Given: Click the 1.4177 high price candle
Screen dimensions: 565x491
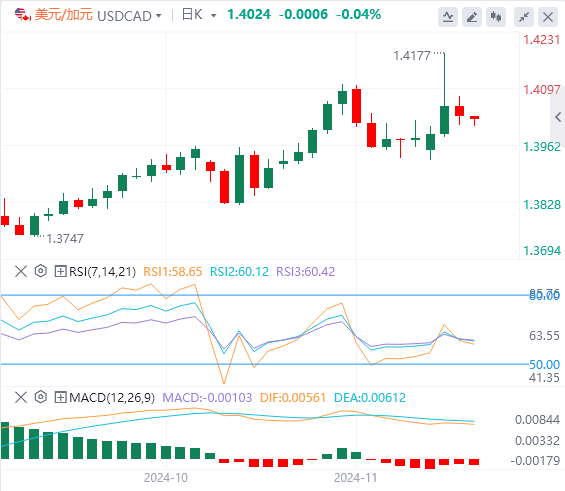Looking at the screenshot, I should pos(444,94).
